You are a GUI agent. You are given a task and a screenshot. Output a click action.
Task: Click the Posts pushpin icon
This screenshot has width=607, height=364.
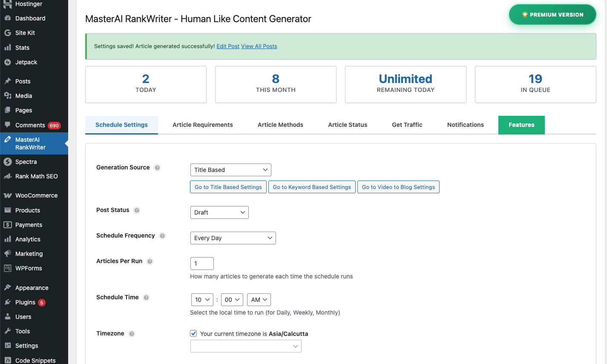click(8, 81)
